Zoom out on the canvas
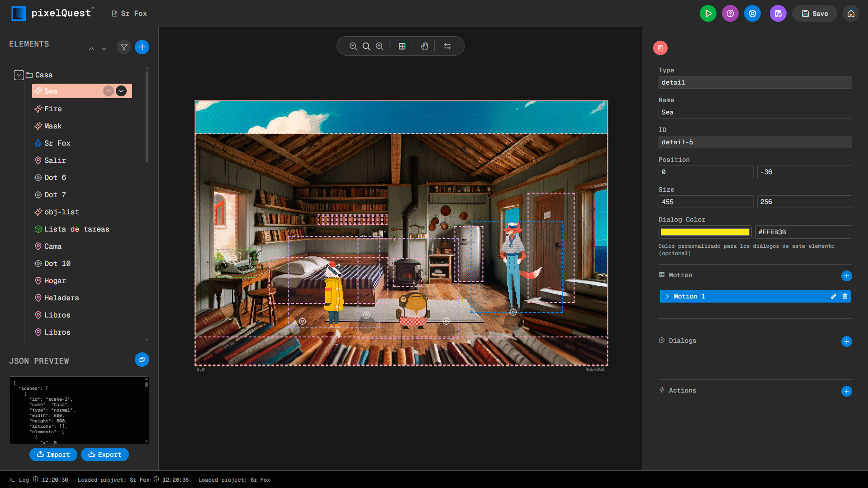868x488 pixels. pos(353,46)
